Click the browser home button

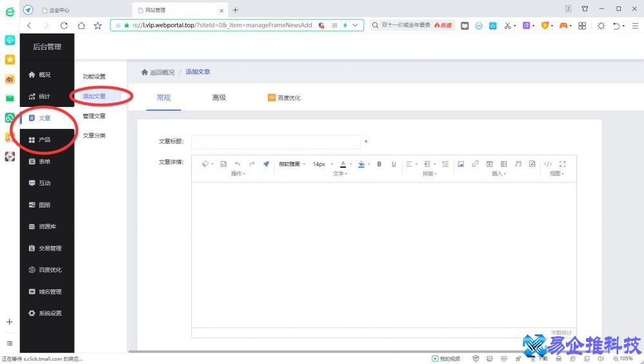(81, 26)
